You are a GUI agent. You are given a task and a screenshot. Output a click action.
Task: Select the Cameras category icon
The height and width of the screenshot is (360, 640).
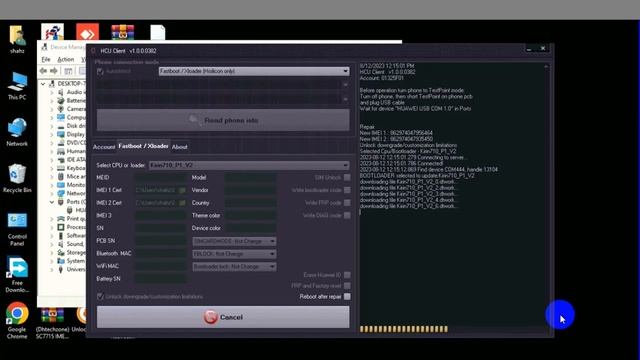click(x=61, y=109)
